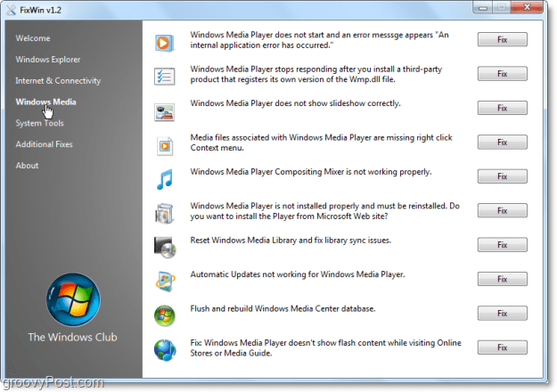Fix flash content in Online Stores
The height and width of the screenshot is (392, 557).
click(503, 347)
